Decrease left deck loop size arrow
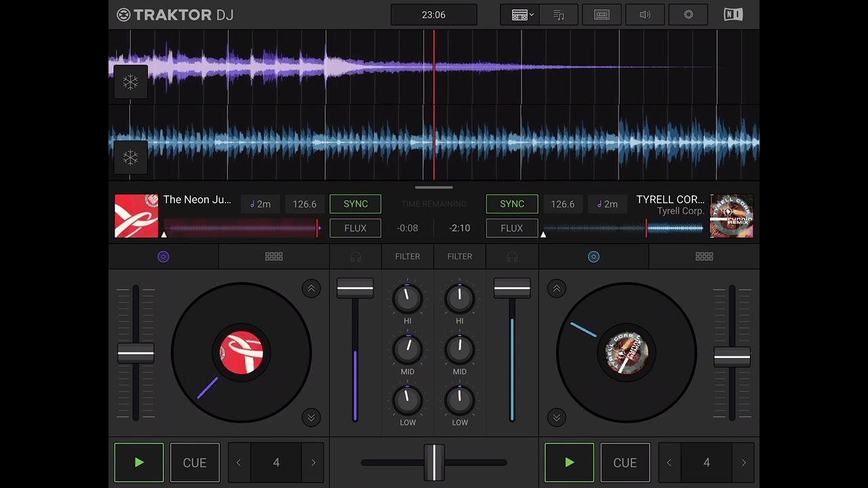The width and height of the screenshot is (868, 488). coord(239,463)
